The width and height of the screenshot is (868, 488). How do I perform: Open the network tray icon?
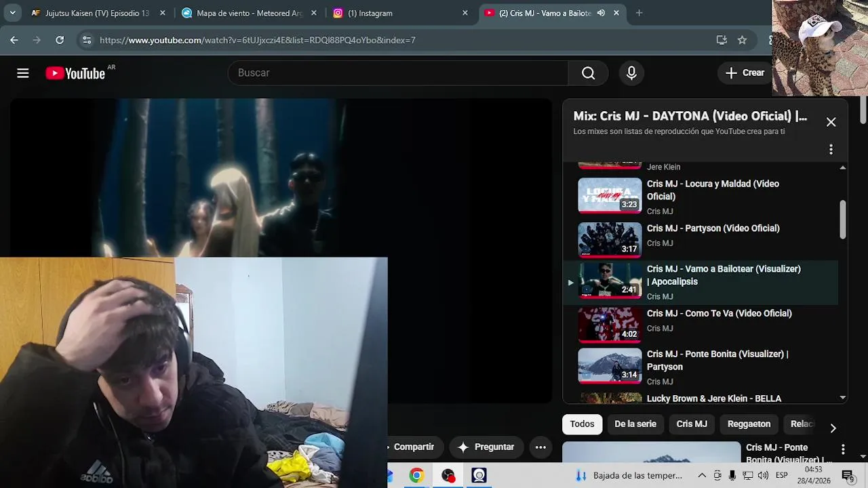click(747, 476)
